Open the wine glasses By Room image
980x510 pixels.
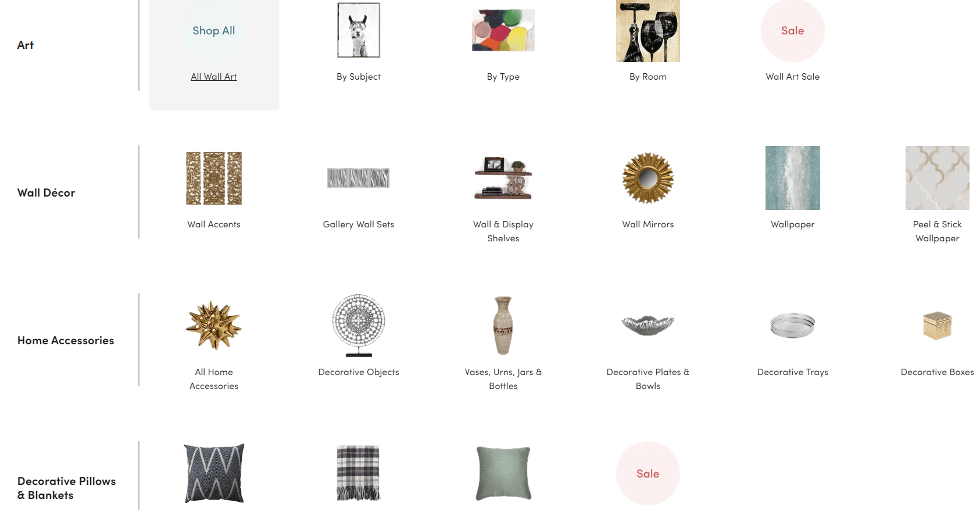click(x=648, y=31)
